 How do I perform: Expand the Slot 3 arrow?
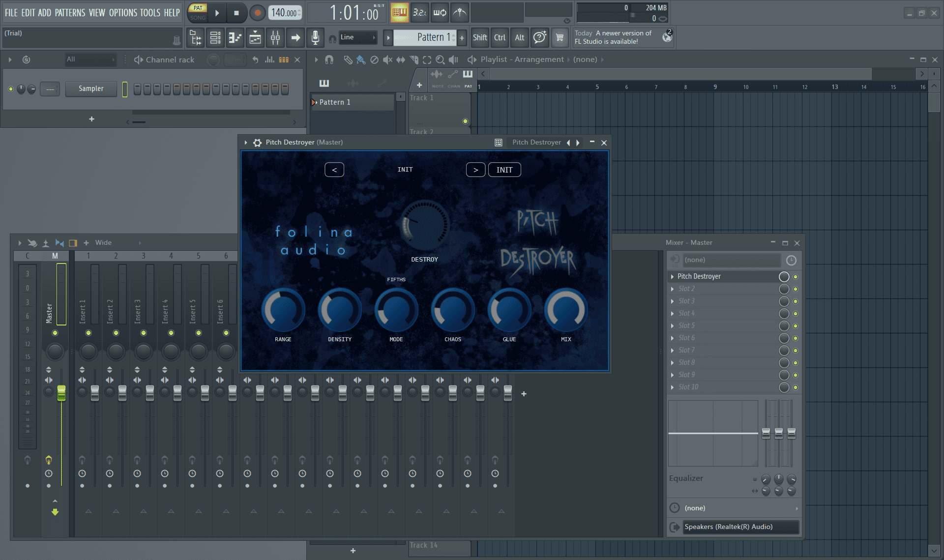[672, 301]
